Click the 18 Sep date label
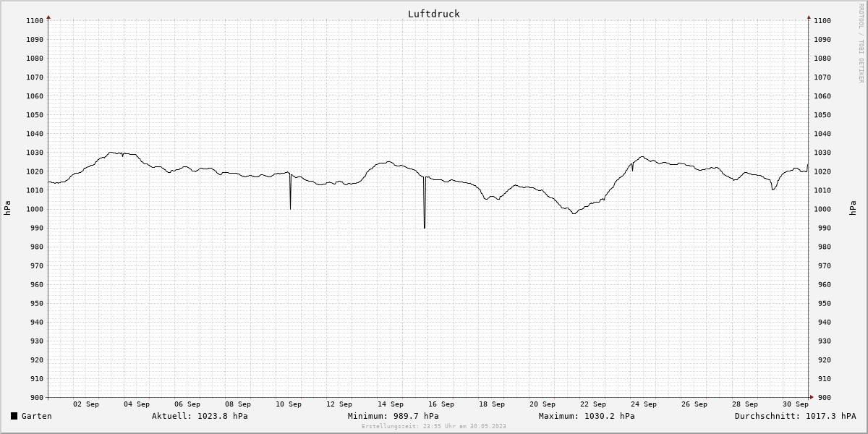 coord(492,404)
